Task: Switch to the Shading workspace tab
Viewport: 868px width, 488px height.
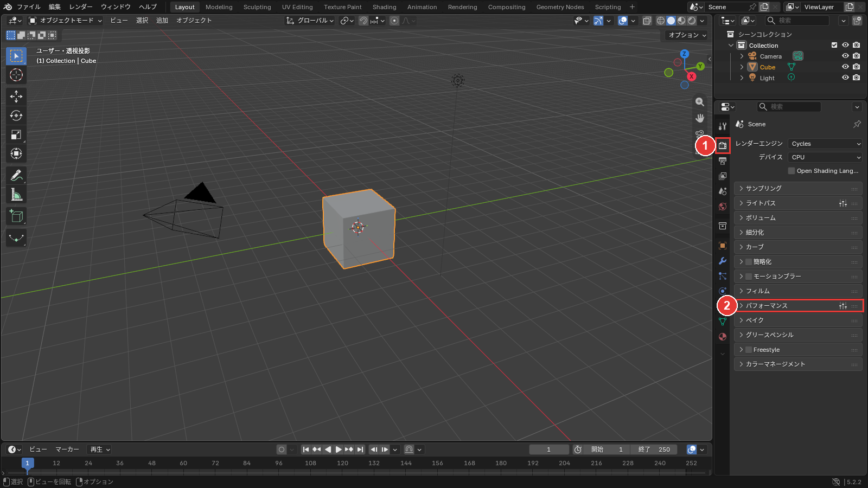Action: coord(384,7)
